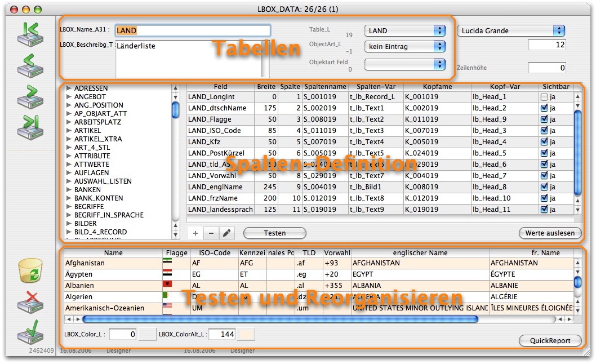Select the BEGRIFF_IN_SPRACHE tree item

(109, 215)
